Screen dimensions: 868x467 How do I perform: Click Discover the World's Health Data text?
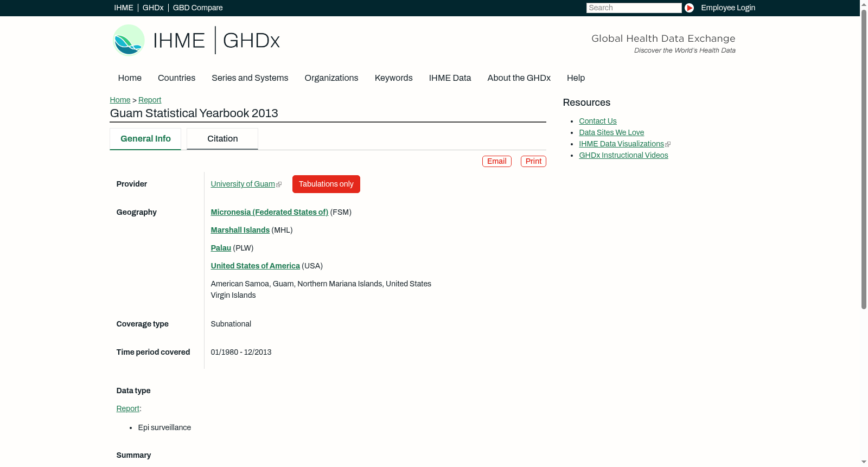pyautogui.click(x=685, y=50)
